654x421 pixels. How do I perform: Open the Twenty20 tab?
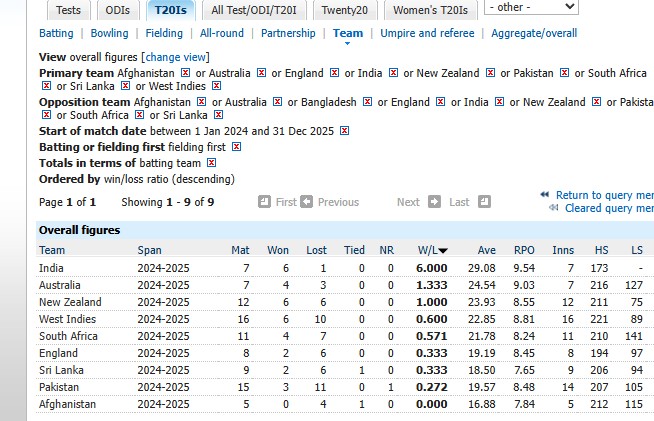point(345,10)
